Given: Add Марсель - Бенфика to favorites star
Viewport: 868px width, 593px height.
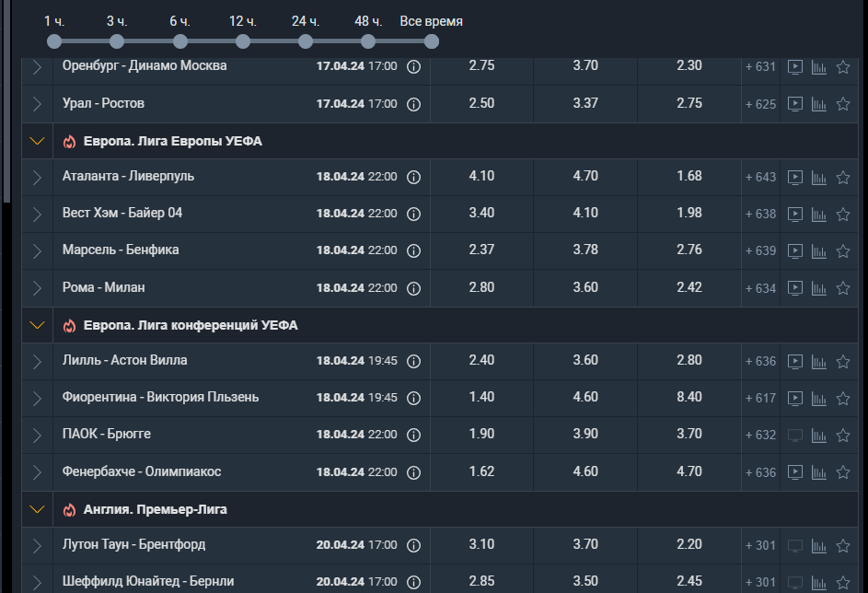Looking at the screenshot, I should click(x=843, y=251).
